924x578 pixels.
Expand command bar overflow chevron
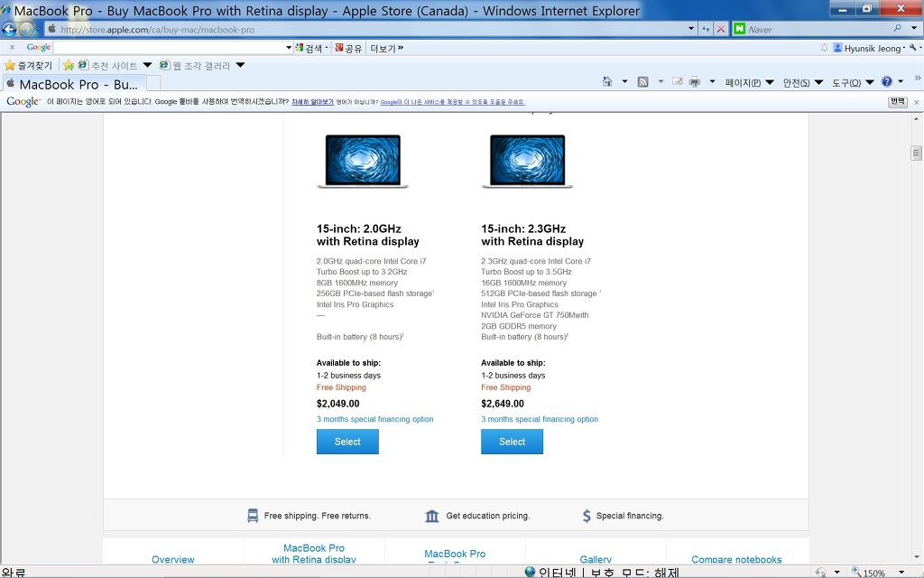(x=917, y=78)
